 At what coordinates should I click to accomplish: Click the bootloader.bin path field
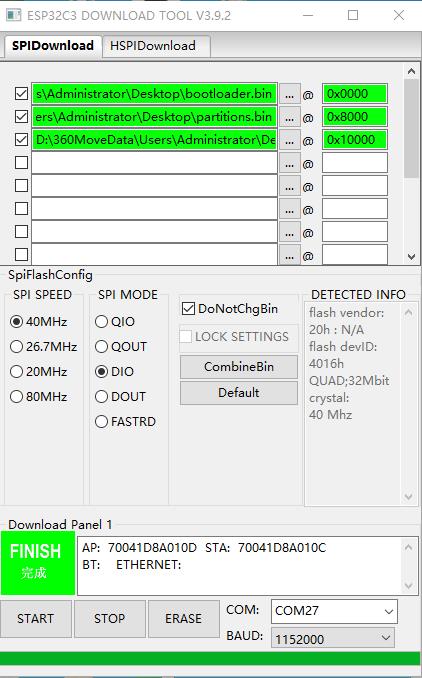(x=154, y=94)
